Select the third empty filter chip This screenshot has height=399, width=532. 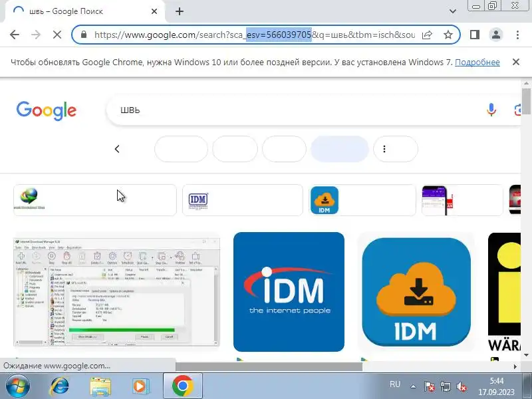coord(285,149)
